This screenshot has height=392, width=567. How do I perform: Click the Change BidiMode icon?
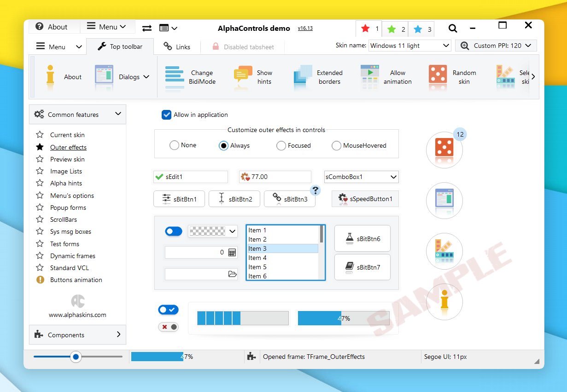pyautogui.click(x=175, y=77)
